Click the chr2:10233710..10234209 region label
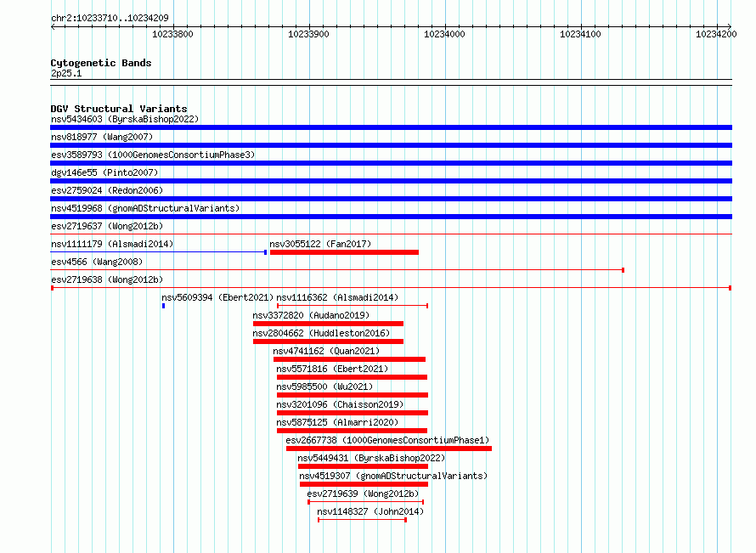The height and width of the screenshot is (553, 756). tap(110, 18)
